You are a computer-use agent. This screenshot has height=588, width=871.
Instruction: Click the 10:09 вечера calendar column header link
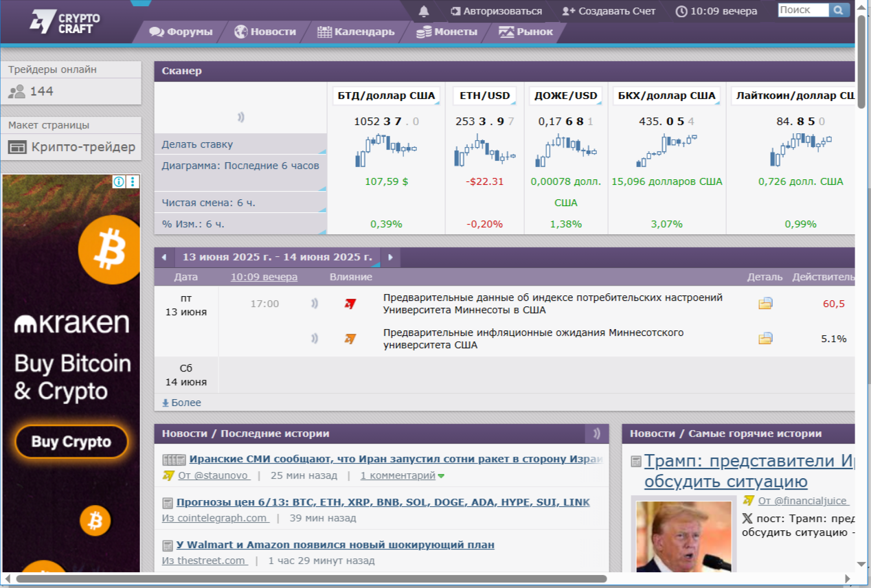point(264,277)
